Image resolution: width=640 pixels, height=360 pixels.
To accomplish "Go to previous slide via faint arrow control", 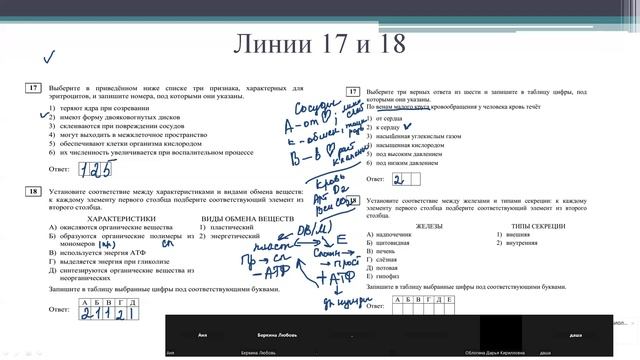I will [x=6, y=354].
